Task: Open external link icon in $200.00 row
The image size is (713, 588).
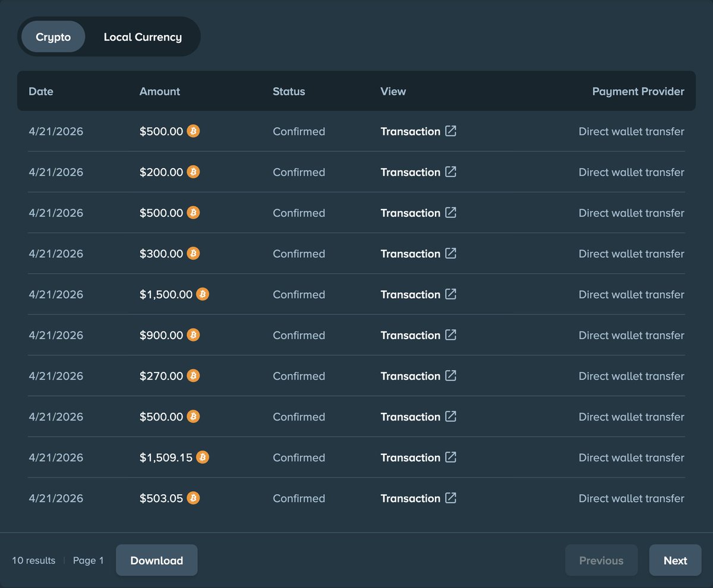Action: [x=451, y=172]
